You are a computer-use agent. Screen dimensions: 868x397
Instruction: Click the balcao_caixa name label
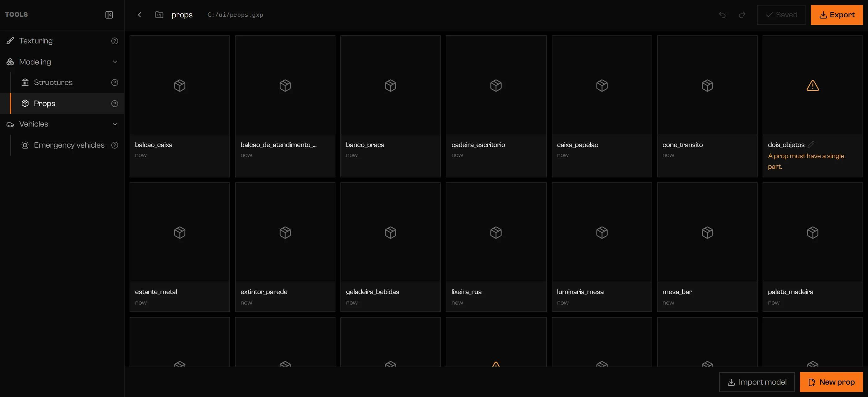[154, 145]
